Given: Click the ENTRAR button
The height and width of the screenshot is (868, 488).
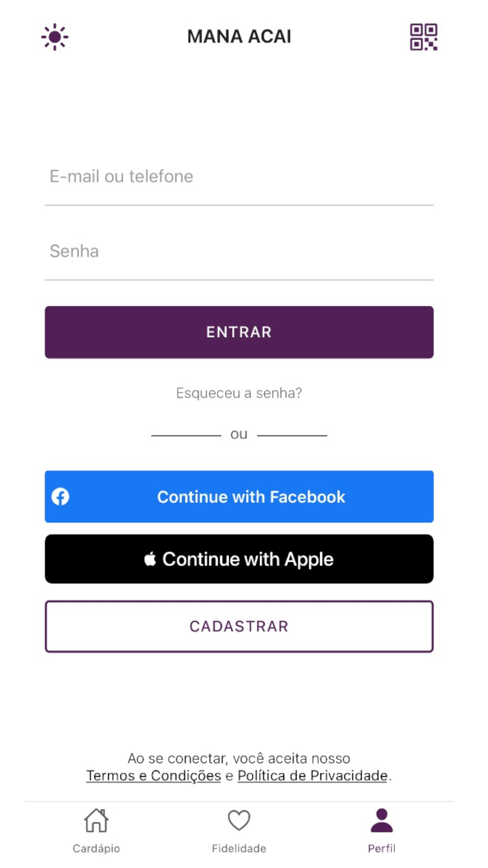Looking at the screenshot, I should coord(239,332).
